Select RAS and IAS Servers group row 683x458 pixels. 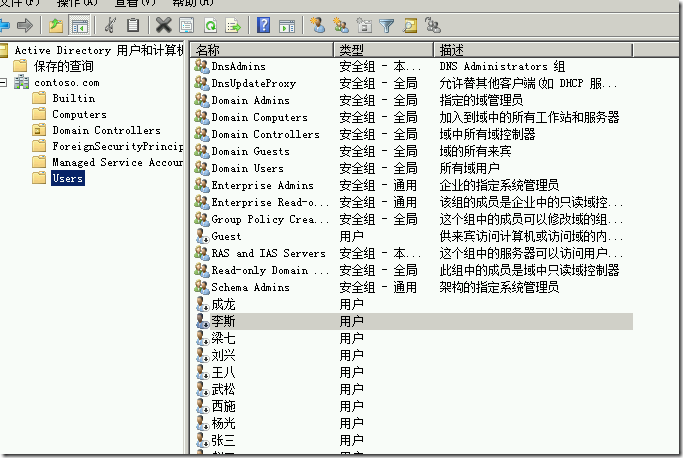click(413, 253)
